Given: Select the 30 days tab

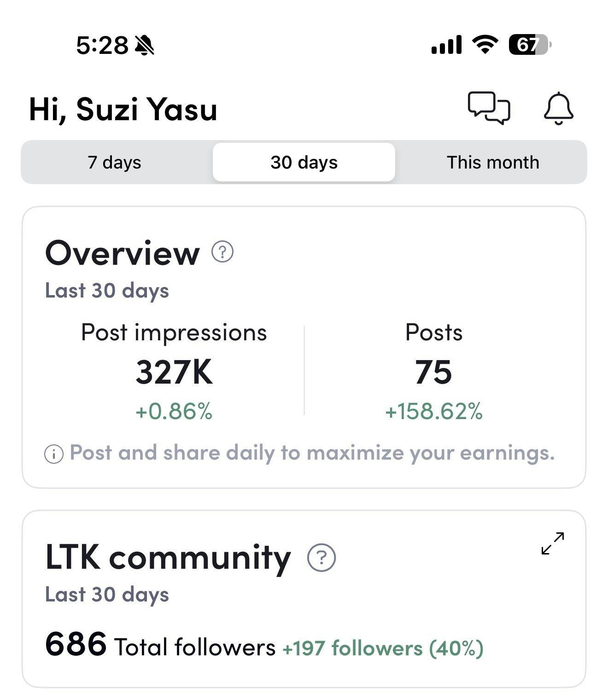Looking at the screenshot, I should [304, 162].
